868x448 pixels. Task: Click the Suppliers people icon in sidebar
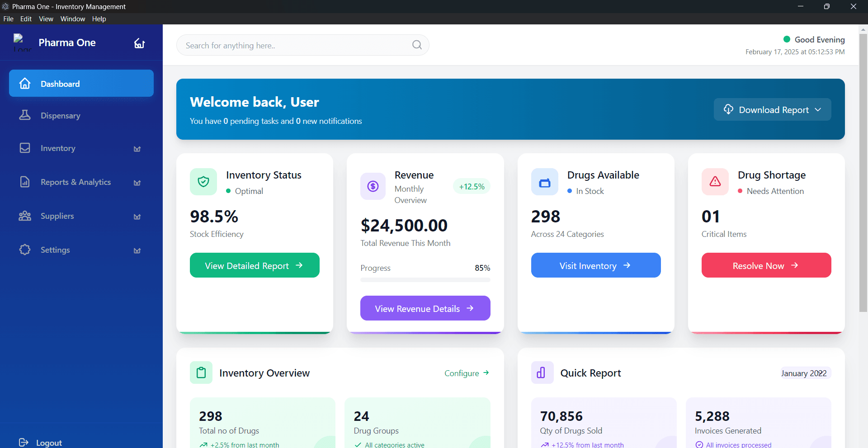click(x=25, y=216)
